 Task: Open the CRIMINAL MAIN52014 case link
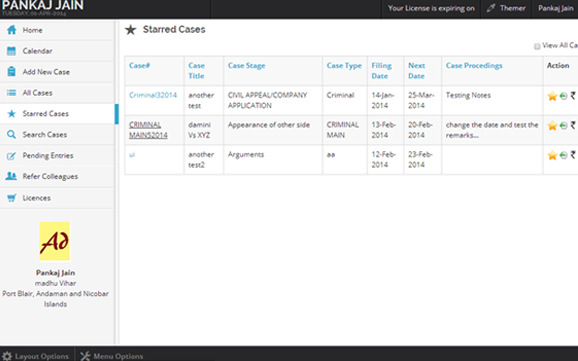[148, 130]
